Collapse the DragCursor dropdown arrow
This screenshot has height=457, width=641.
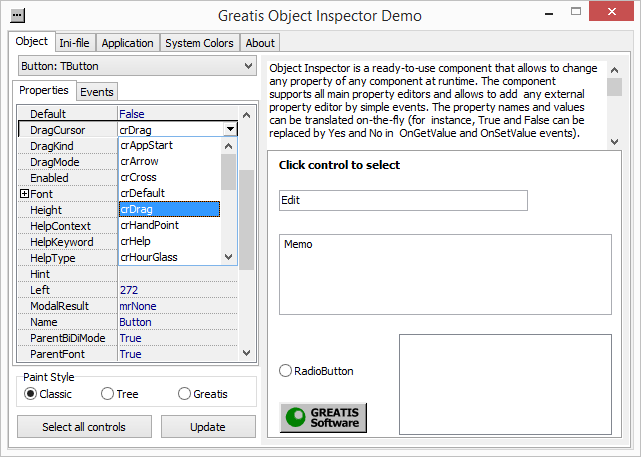pyautogui.click(x=231, y=130)
